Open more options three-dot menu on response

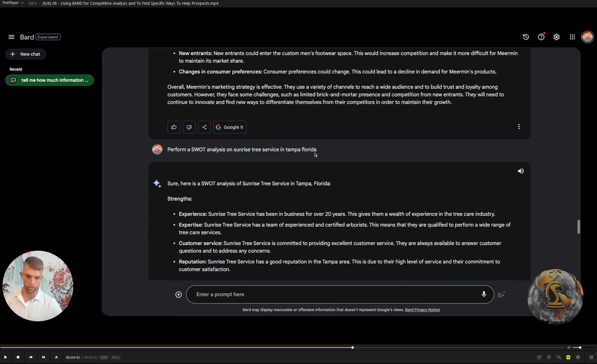click(519, 127)
